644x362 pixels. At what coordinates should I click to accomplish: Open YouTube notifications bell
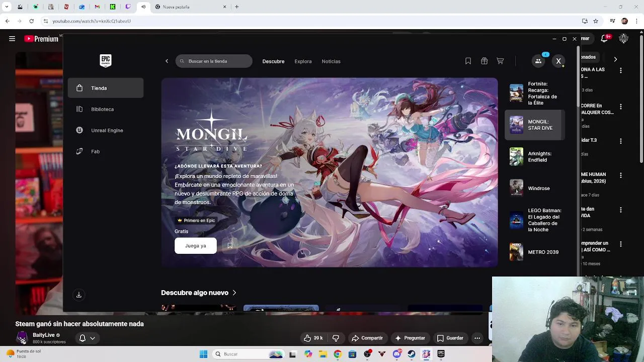pyautogui.click(x=605, y=39)
